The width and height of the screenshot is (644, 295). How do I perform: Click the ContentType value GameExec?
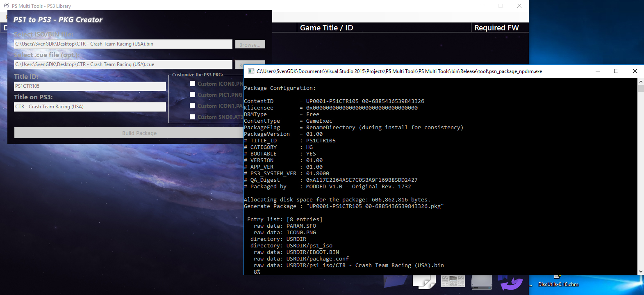pos(319,121)
